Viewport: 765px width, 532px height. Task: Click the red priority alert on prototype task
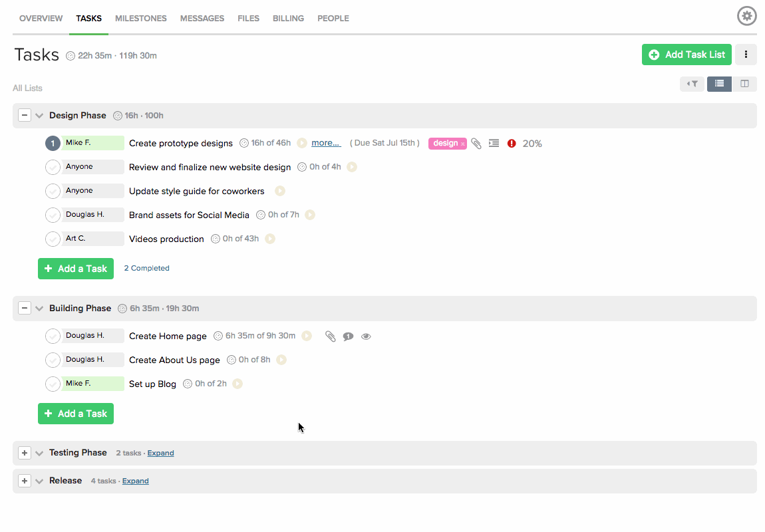pos(512,143)
